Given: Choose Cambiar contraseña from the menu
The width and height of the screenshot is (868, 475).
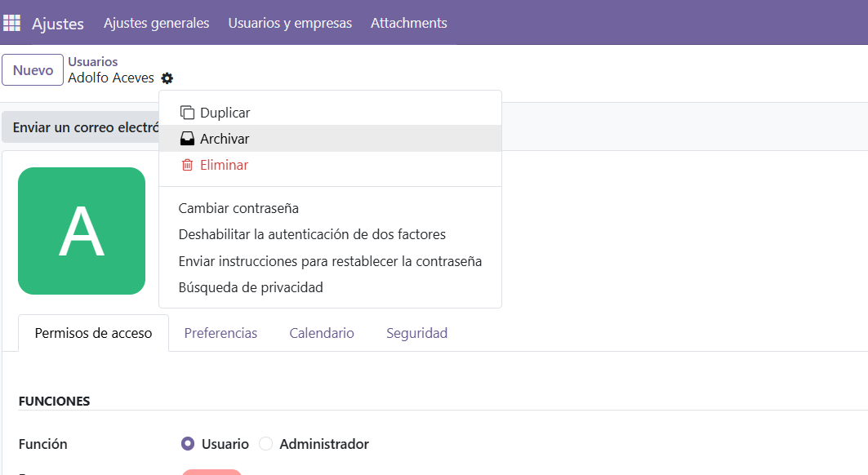Looking at the screenshot, I should 238,208.
